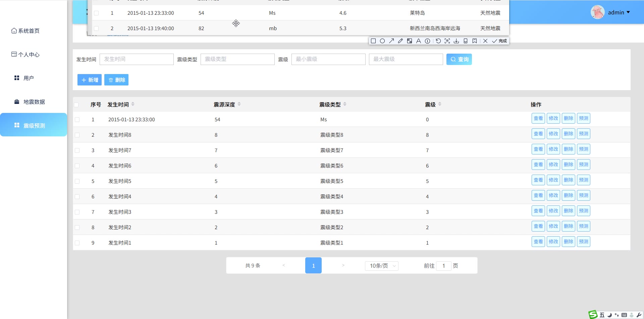Go to 个人中心 sidebar item

click(29, 55)
